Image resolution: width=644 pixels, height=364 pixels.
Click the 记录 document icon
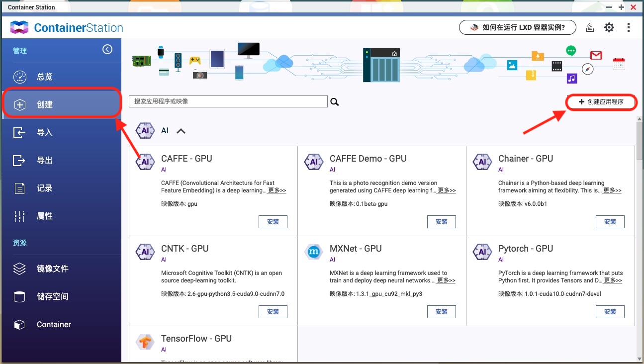point(19,188)
